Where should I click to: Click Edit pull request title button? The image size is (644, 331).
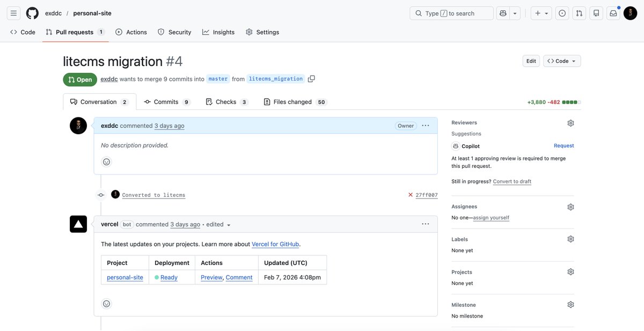click(x=531, y=61)
